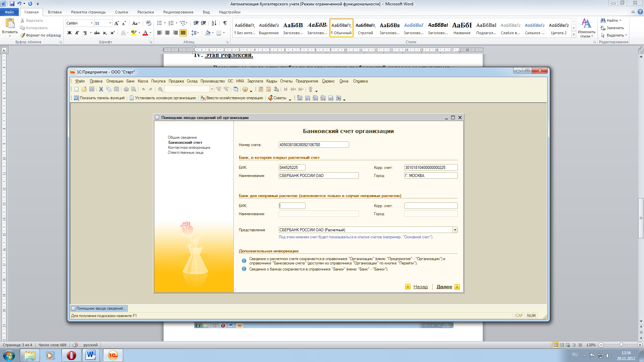Screen dimensions: 644x362
Task: Click the Help info icon in 1C toolbar
Action: pyautogui.click(x=245, y=89)
